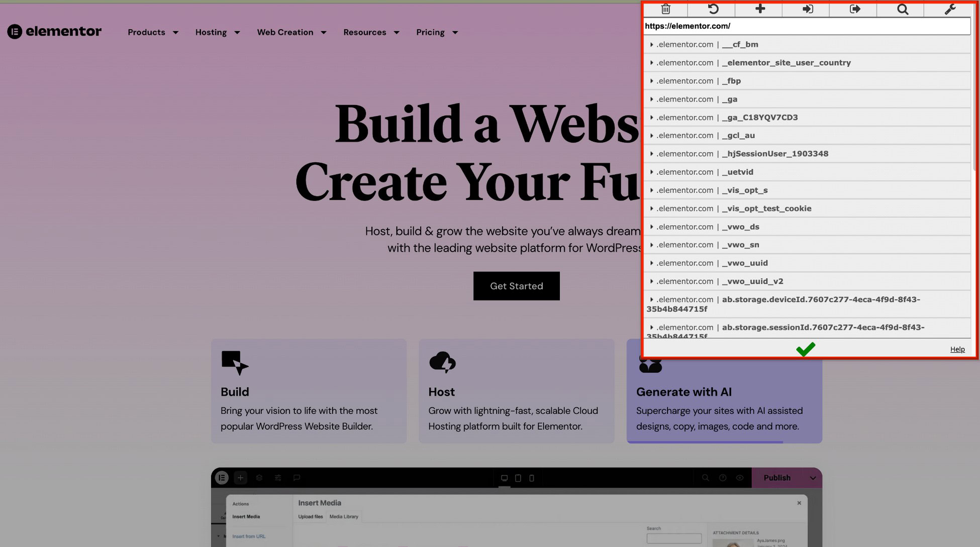Select tablet view icon in editor preview
The height and width of the screenshot is (547, 980).
click(x=518, y=478)
